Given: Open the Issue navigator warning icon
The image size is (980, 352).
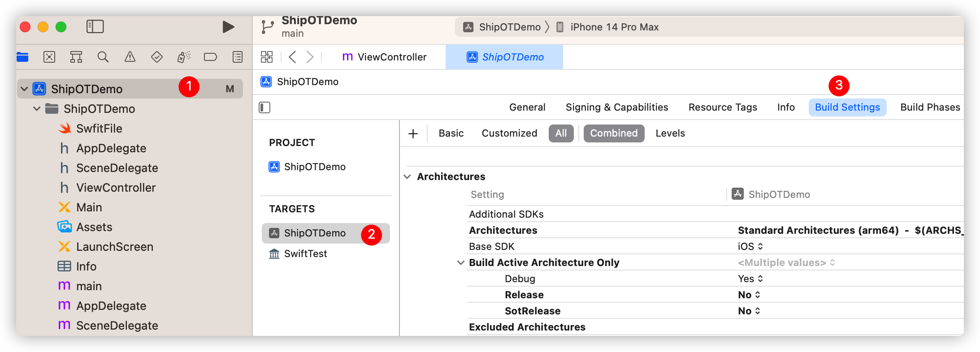Looking at the screenshot, I should [x=130, y=57].
